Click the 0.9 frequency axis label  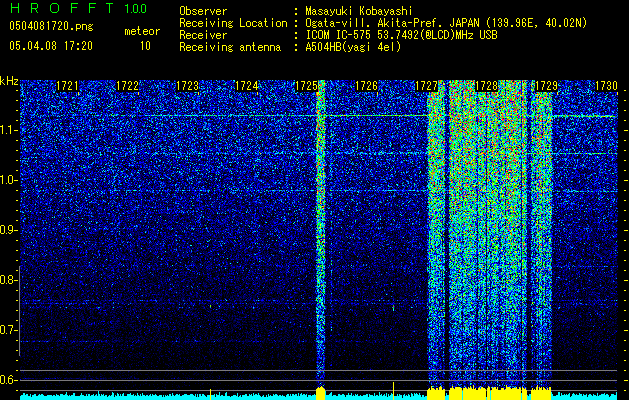8,230
